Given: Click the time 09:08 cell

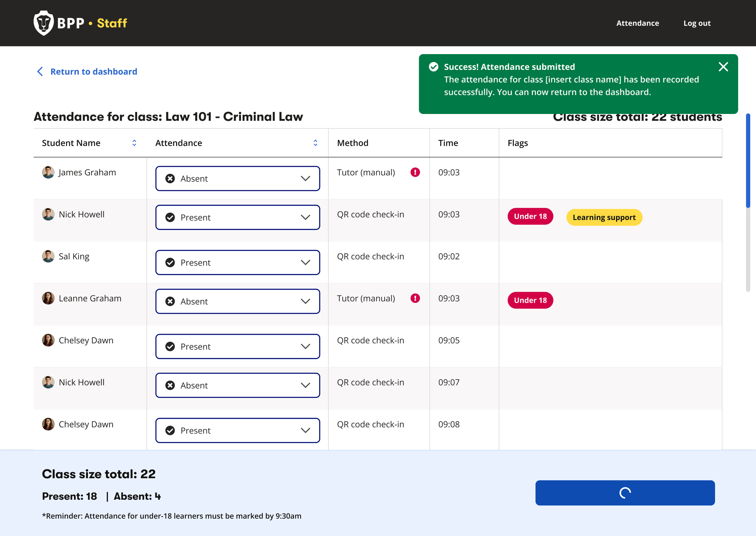Looking at the screenshot, I should coord(449,424).
